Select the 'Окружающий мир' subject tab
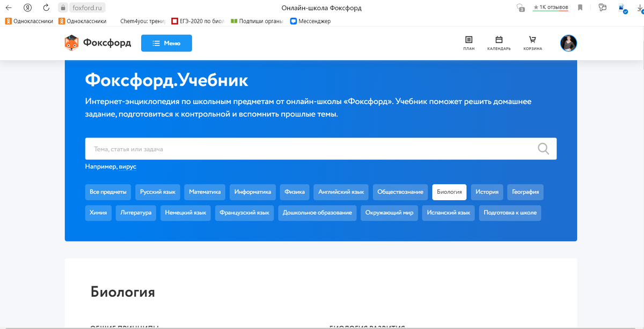The image size is (644, 329). coord(389,213)
